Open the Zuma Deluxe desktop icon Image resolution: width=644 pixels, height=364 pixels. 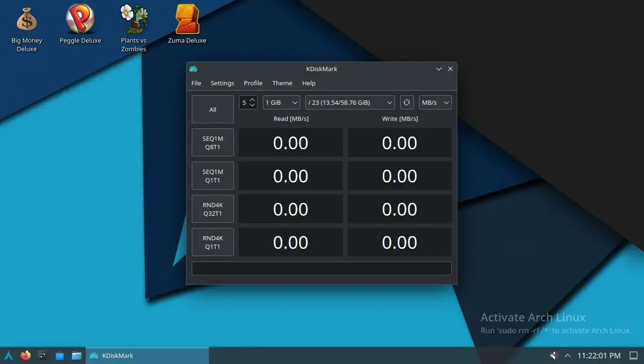(187, 25)
